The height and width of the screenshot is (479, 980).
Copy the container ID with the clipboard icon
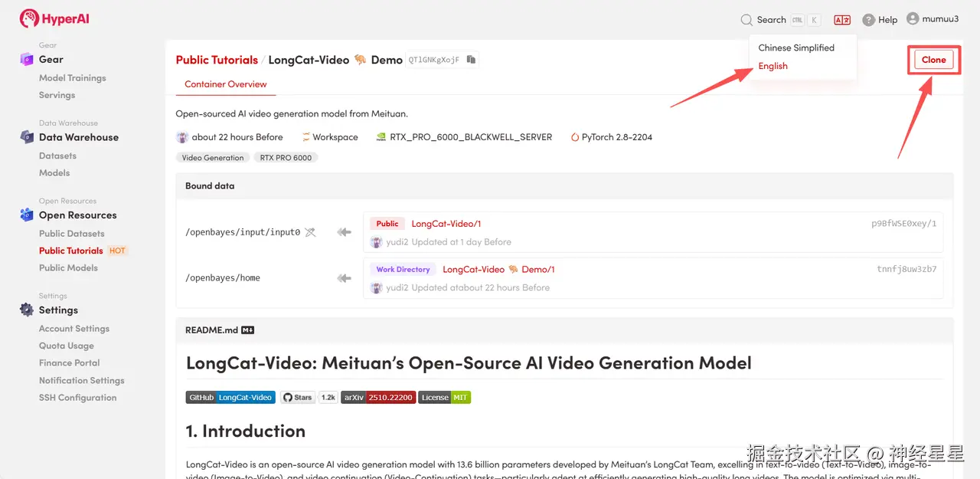click(472, 60)
